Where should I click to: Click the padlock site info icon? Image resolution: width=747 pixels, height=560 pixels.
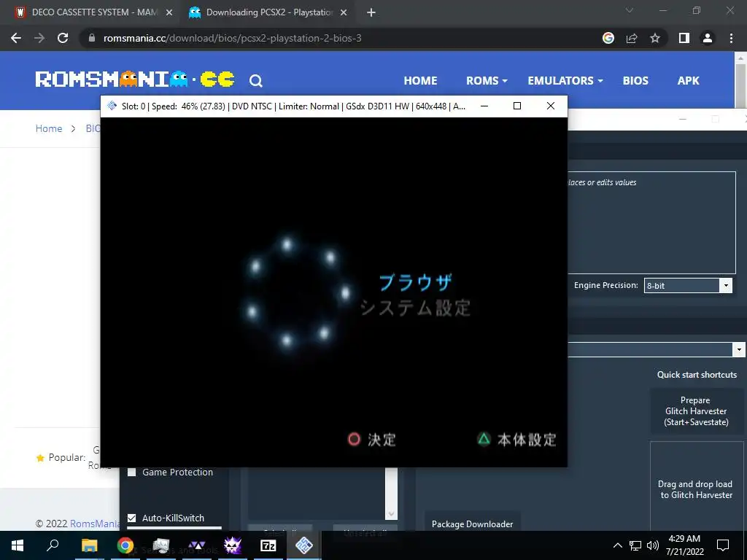click(x=92, y=38)
